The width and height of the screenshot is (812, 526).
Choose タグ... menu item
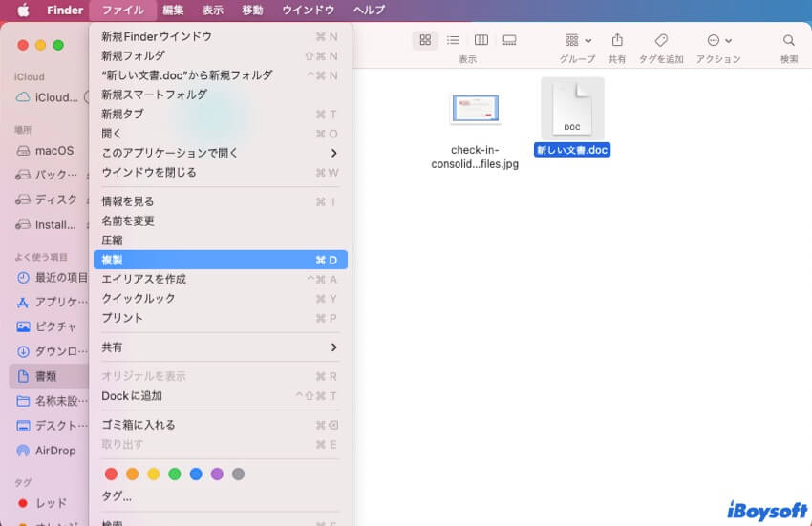click(x=220, y=496)
